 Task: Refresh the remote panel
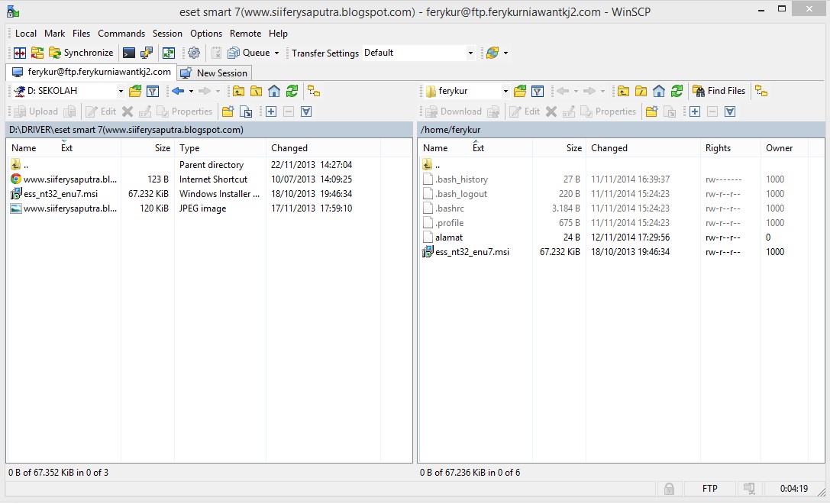tap(677, 91)
